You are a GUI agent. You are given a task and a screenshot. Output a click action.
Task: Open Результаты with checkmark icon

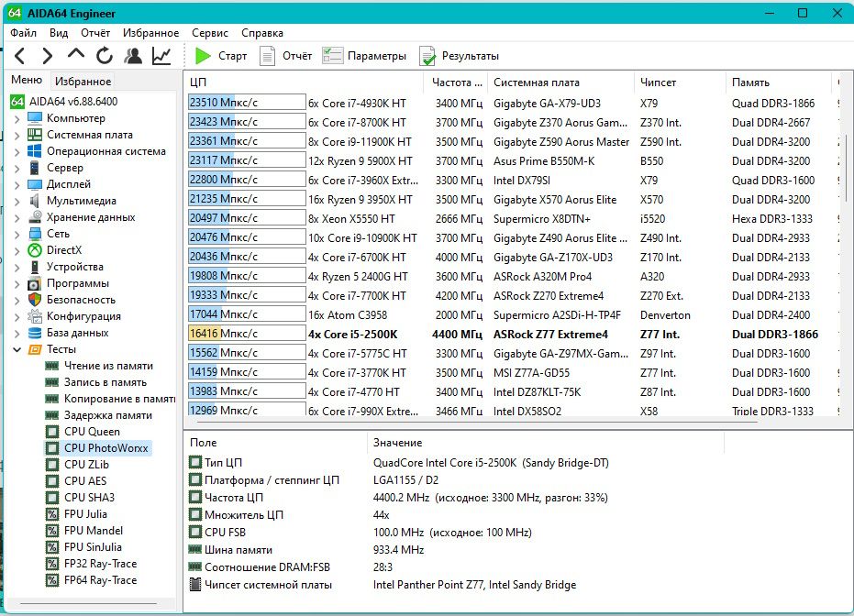pyautogui.click(x=459, y=56)
